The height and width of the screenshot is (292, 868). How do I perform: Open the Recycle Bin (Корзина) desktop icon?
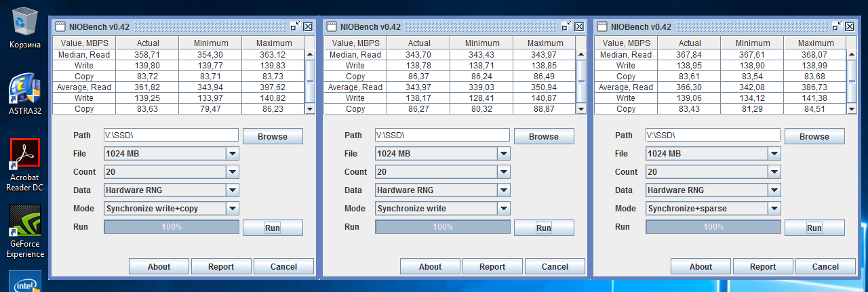pyautogui.click(x=25, y=24)
